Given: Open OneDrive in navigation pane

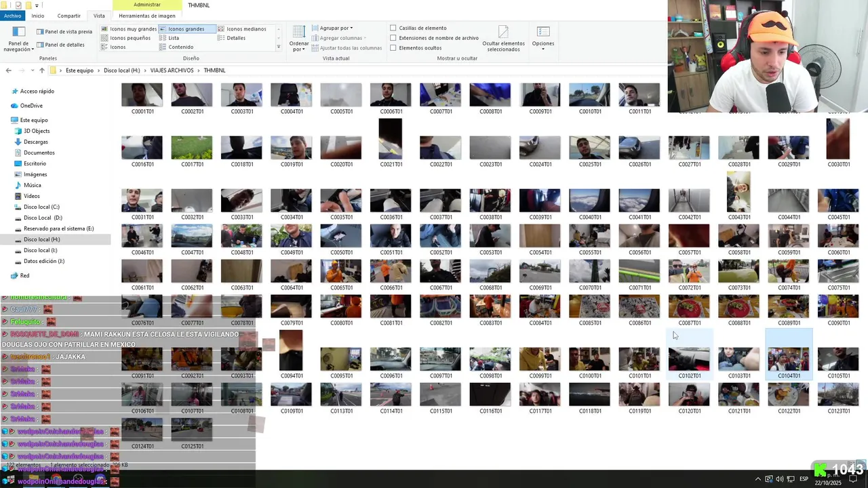Looking at the screenshot, I should click(x=27, y=106).
